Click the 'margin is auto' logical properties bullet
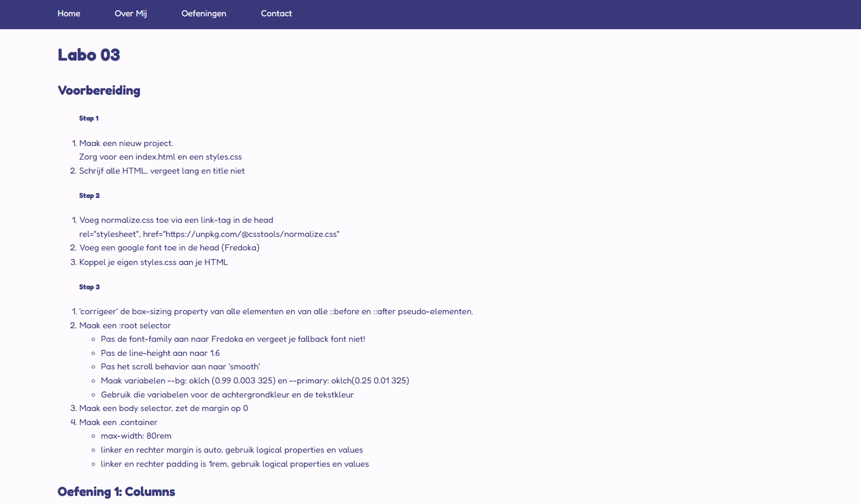This screenshot has height=504, width=861. (231, 450)
